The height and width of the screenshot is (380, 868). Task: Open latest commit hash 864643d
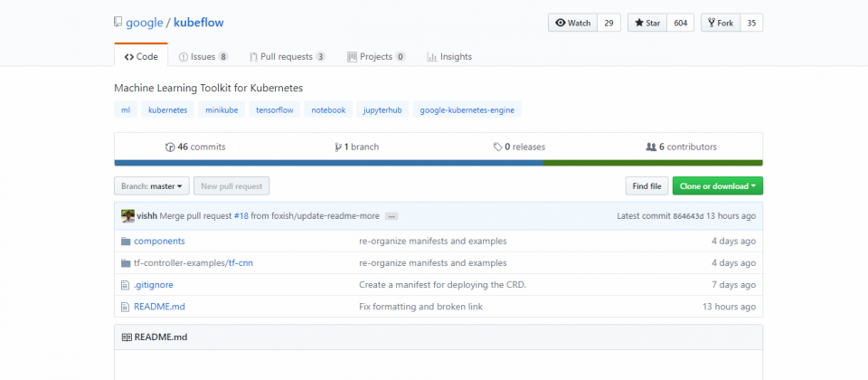[x=688, y=216]
